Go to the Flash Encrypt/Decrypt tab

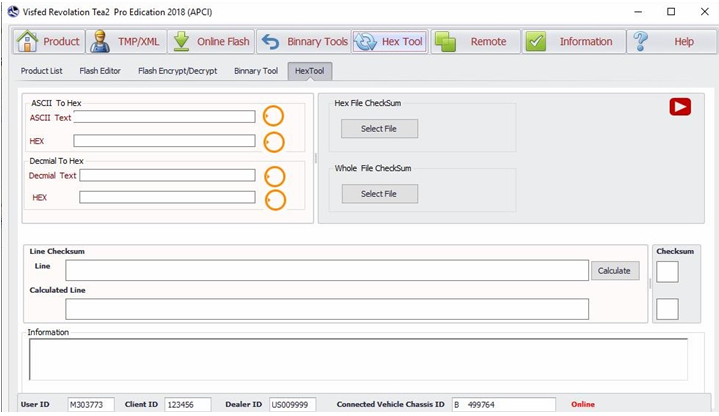click(x=177, y=71)
